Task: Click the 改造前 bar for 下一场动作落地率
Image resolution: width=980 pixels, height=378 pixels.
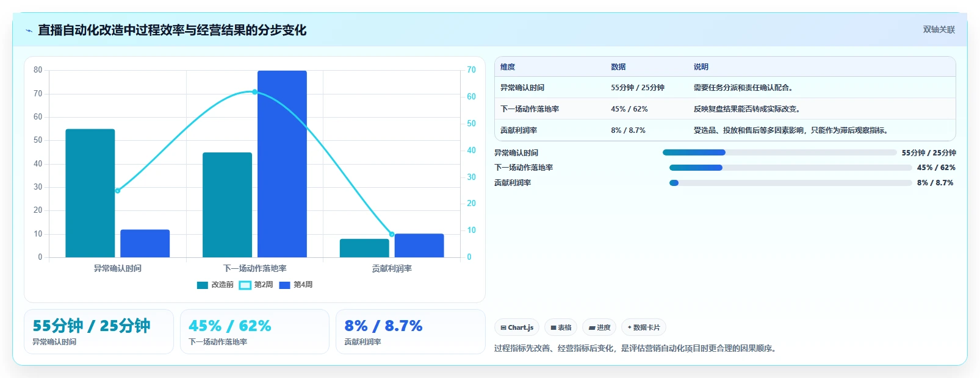Action: coord(227,205)
